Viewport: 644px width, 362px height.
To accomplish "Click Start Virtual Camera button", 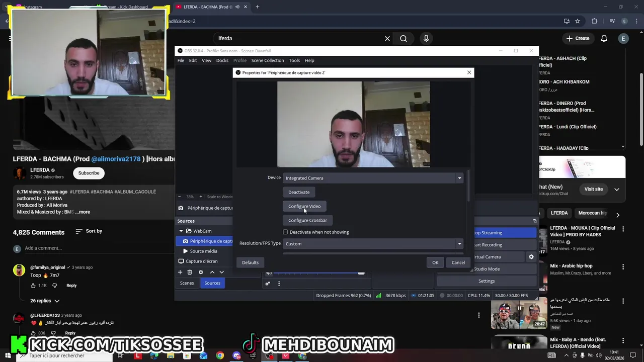I will 499,257.
